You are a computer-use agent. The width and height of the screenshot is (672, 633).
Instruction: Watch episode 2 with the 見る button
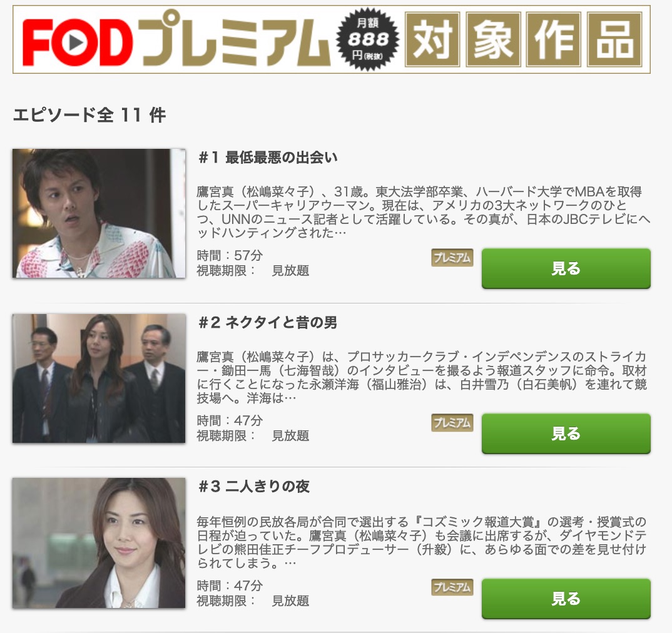[x=566, y=433]
